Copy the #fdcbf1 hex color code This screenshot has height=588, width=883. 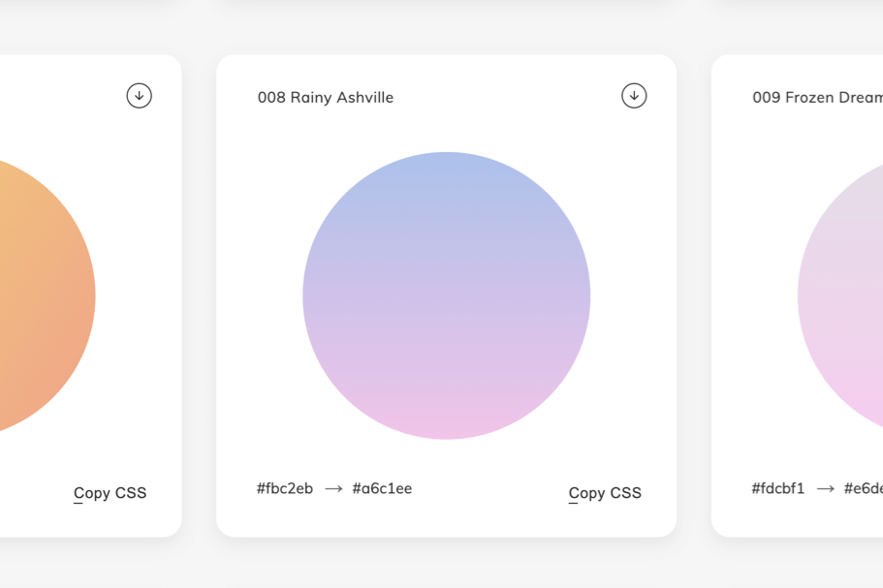pyautogui.click(x=778, y=488)
